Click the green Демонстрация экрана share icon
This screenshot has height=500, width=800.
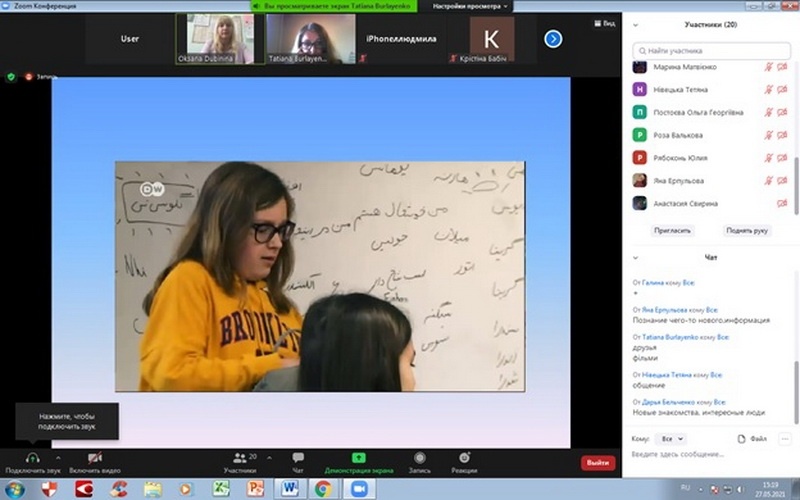[x=359, y=458]
